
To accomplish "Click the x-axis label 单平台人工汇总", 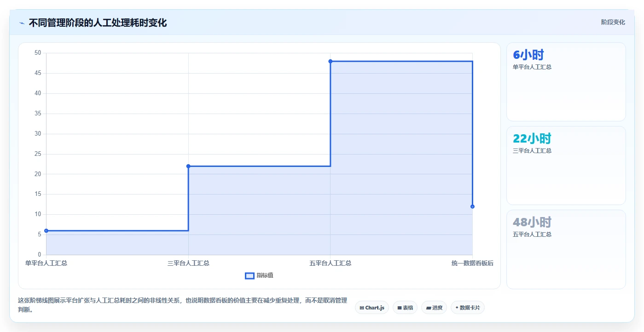I will click(46, 263).
